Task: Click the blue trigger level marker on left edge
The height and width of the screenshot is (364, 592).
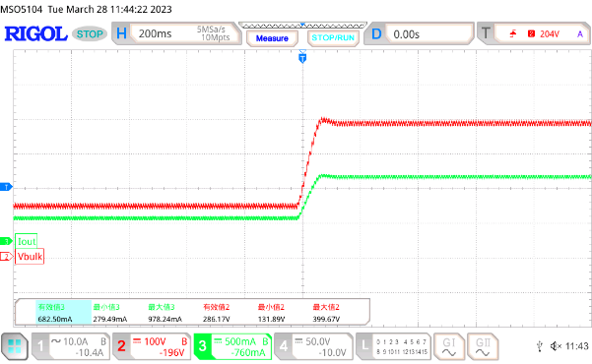Action: (6, 187)
